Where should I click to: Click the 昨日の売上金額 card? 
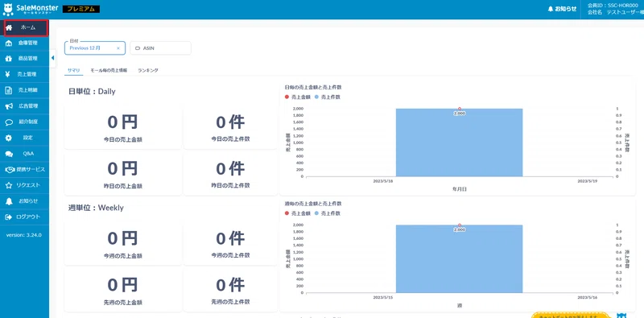(x=123, y=172)
